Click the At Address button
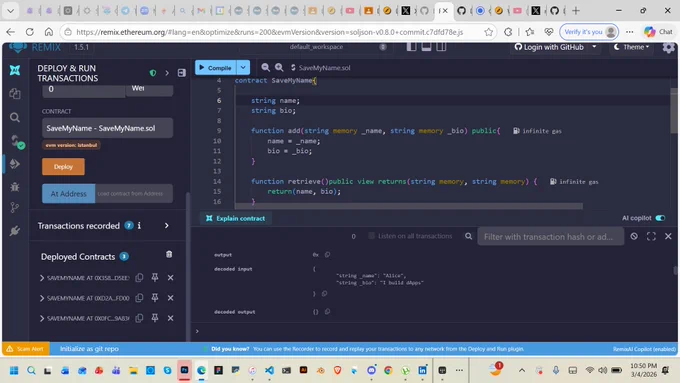680x383 pixels. 69,194
